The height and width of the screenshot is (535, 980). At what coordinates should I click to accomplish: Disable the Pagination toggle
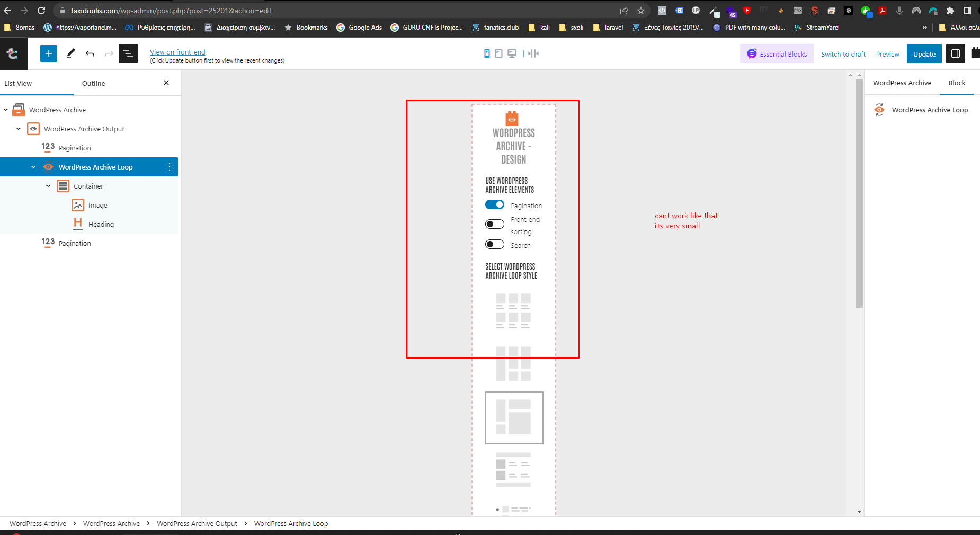(495, 204)
